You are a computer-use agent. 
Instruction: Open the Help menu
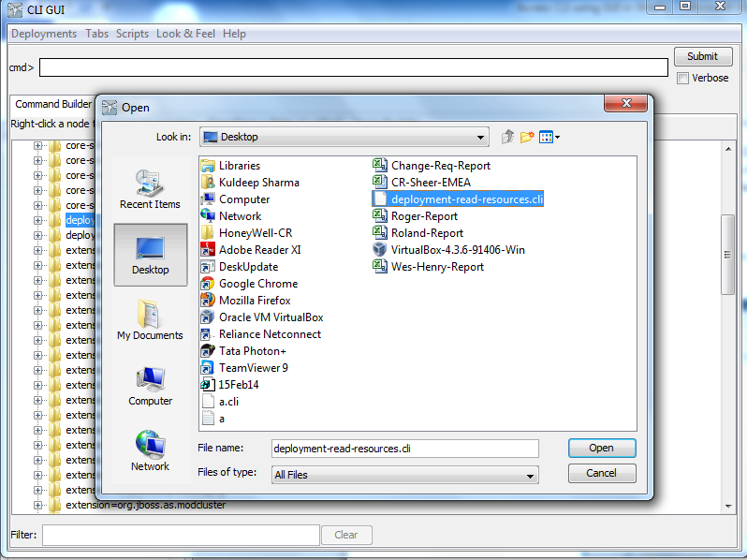point(234,34)
